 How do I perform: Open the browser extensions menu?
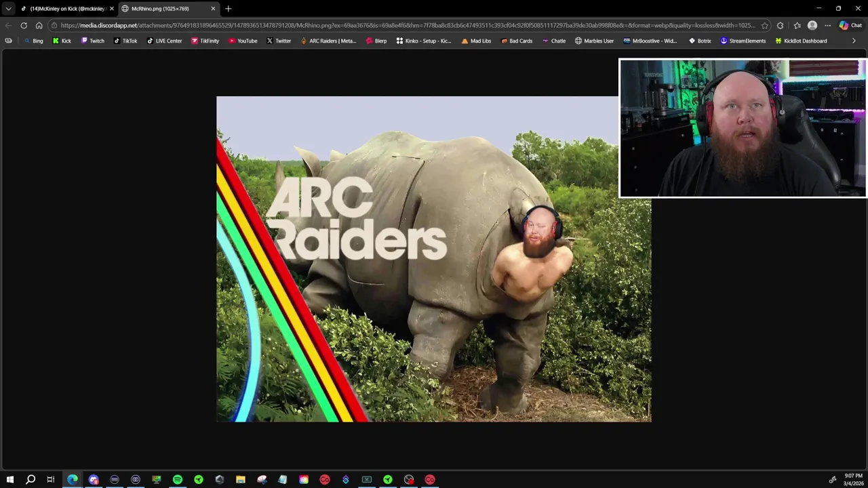click(780, 26)
